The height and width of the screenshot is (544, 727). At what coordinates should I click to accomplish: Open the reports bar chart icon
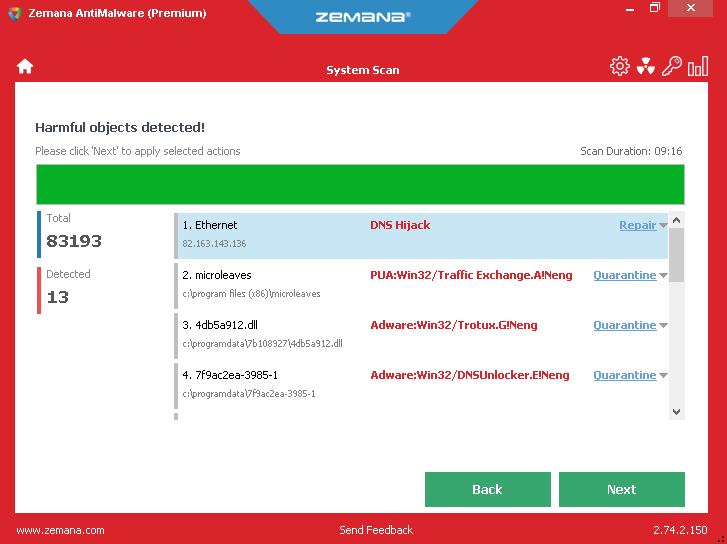pos(698,66)
